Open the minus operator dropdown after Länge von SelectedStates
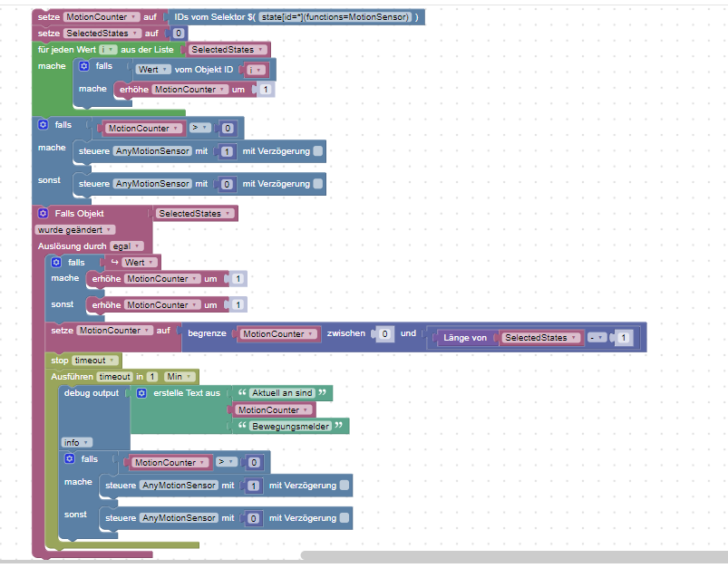Image resolution: width=728 pixels, height=568 pixels. 597,337
